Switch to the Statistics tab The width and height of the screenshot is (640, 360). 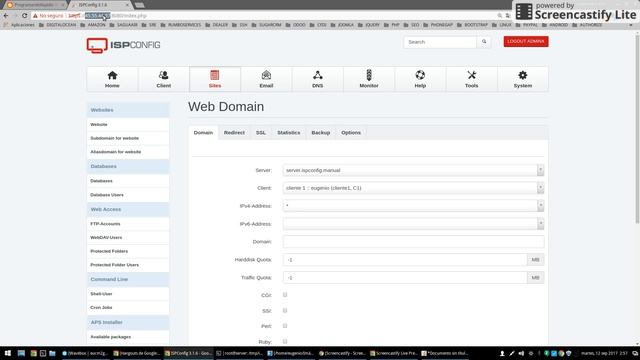click(289, 133)
